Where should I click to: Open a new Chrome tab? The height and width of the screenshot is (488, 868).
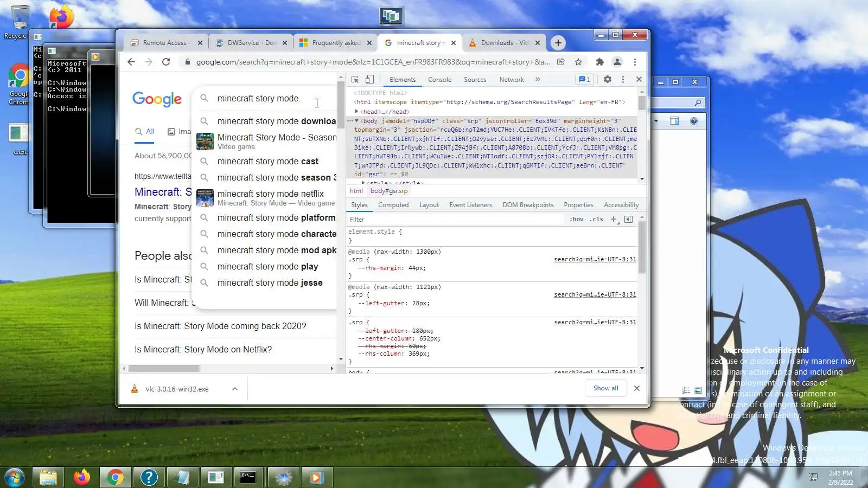point(558,43)
